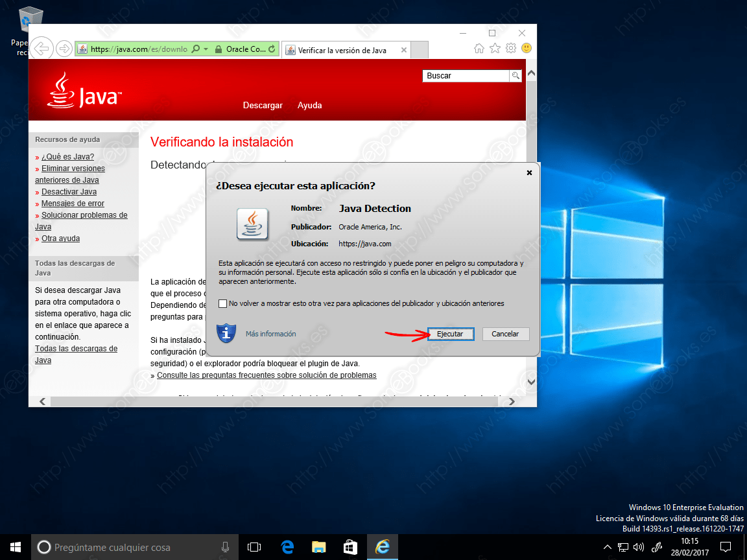Image resolution: width=747 pixels, height=560 pixels.
Task: Show hidden system tray icons
Action: pyautogui.click(x=608, y=547)
